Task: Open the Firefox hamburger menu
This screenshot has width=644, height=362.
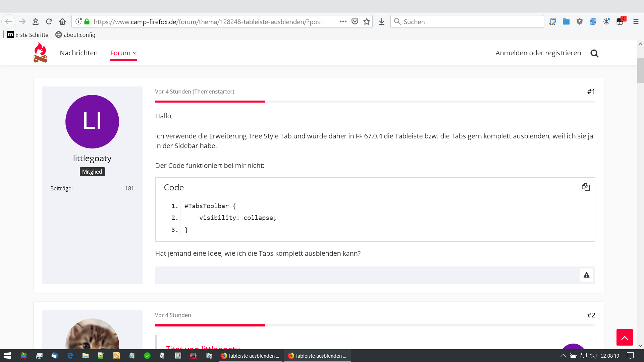Action: [x=636, y=21]
